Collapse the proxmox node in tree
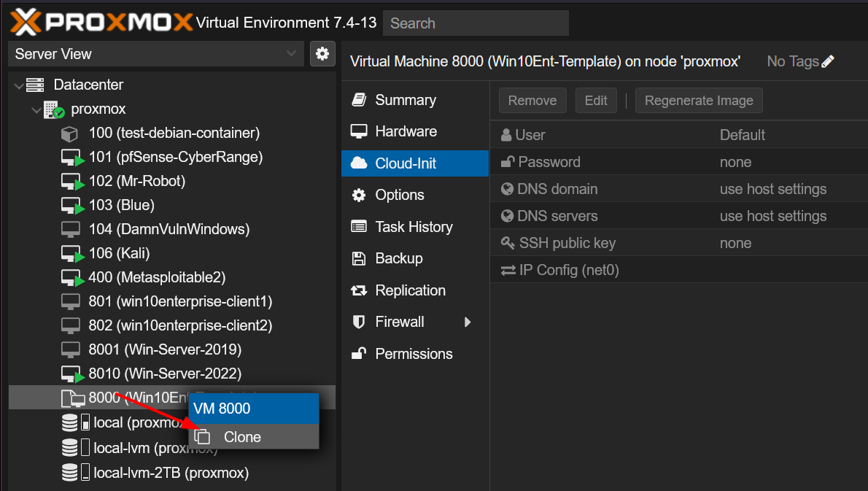The image size is (868, 491). 36,109
